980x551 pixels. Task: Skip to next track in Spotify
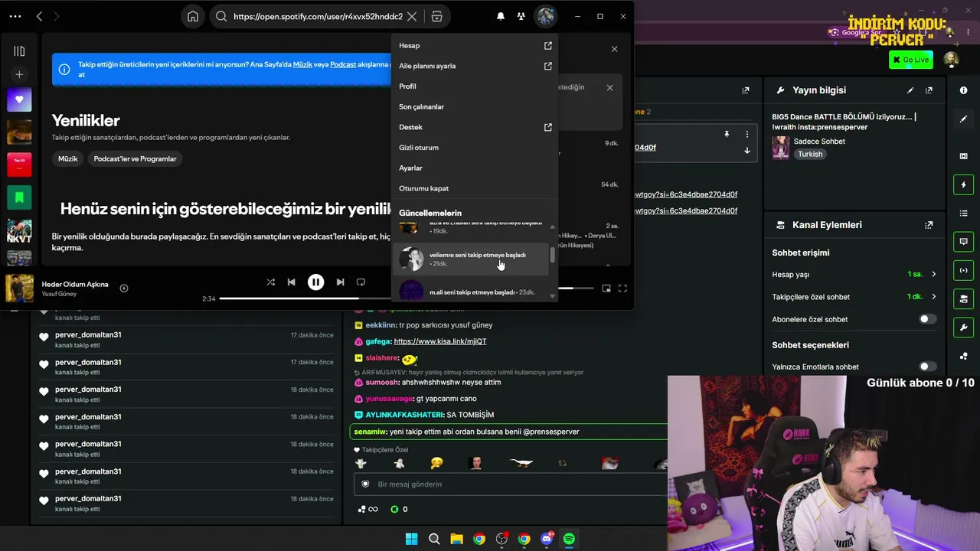340,282
